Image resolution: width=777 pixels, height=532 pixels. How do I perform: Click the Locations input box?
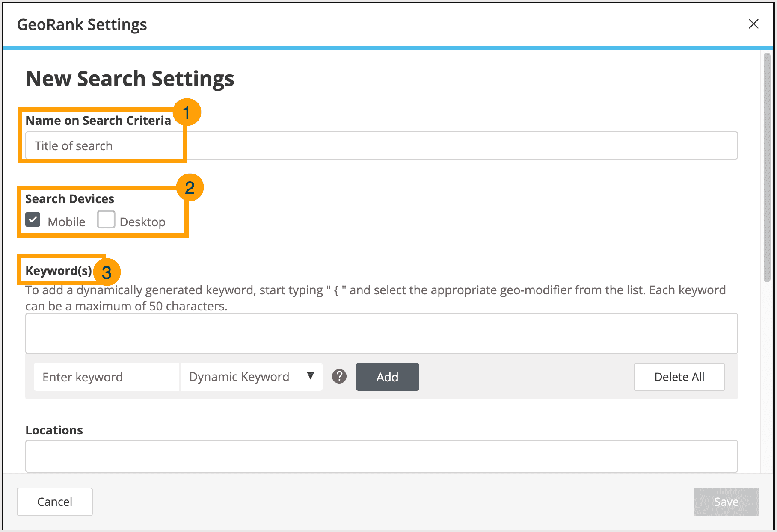(381, 456)
